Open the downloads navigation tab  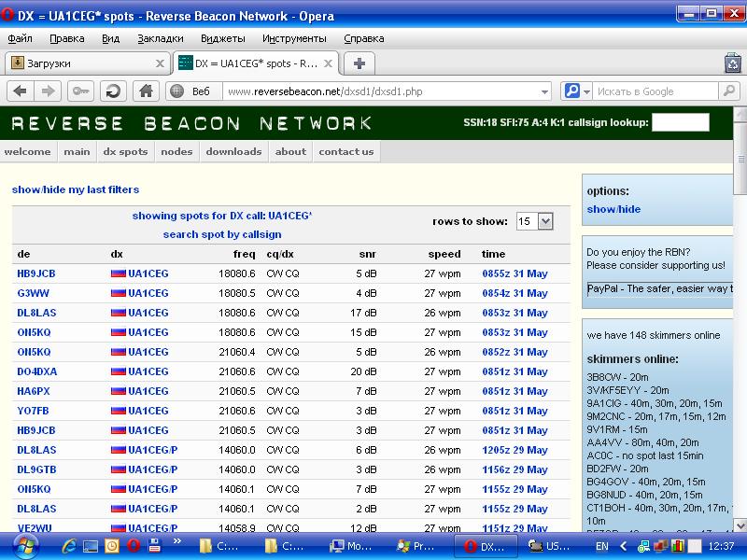tap(234, 151)
